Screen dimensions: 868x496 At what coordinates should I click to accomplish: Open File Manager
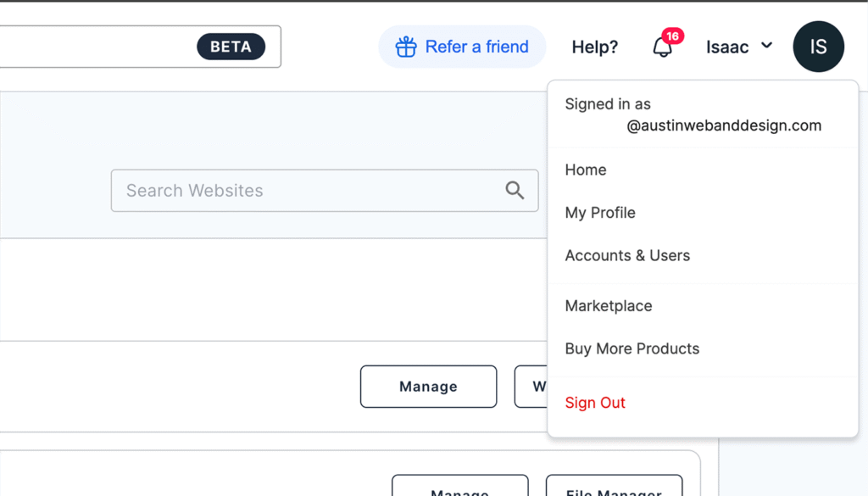pyautogui.click(x=614, y=490)
